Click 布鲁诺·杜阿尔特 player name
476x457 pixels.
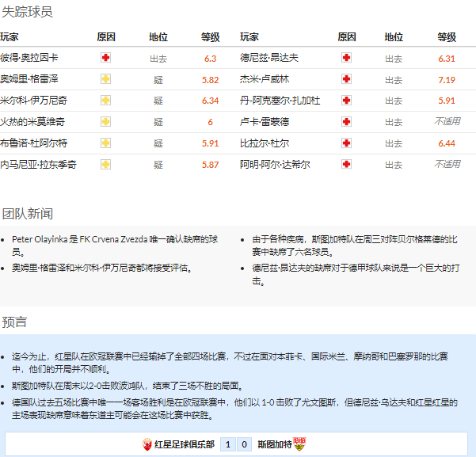click(33, 143)
